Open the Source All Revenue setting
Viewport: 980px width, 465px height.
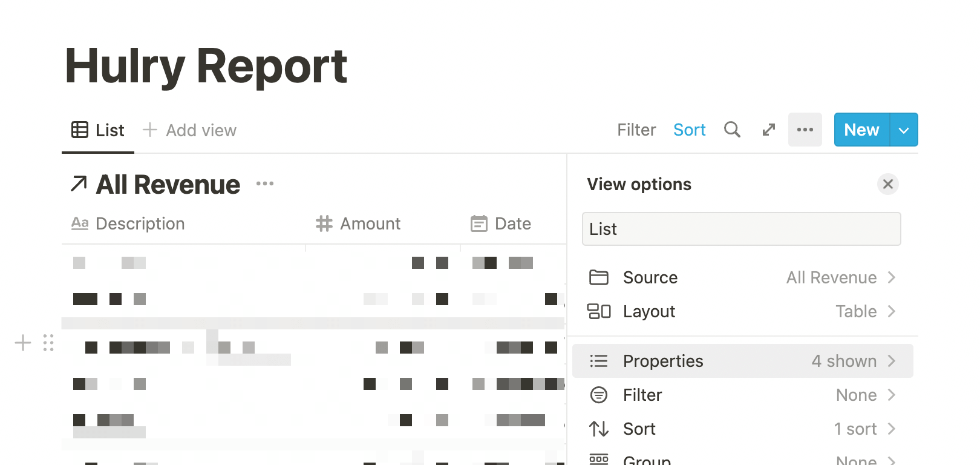(742, 277)
